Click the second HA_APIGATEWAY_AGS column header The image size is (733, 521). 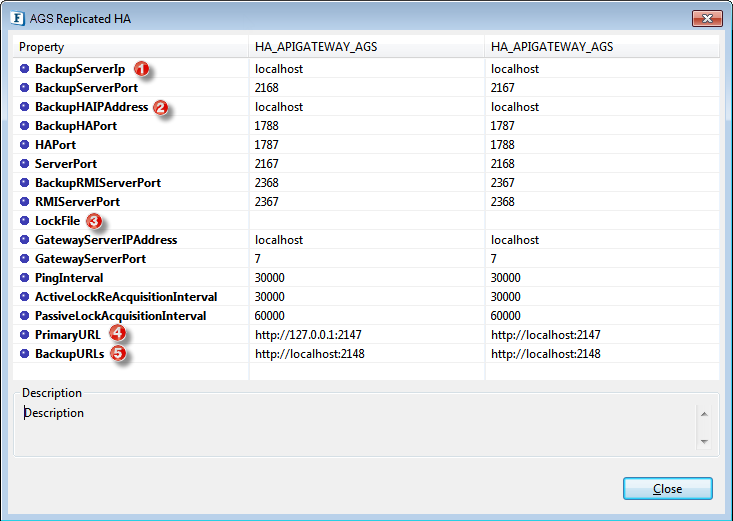pyautogui.click(x=602, y=47)
